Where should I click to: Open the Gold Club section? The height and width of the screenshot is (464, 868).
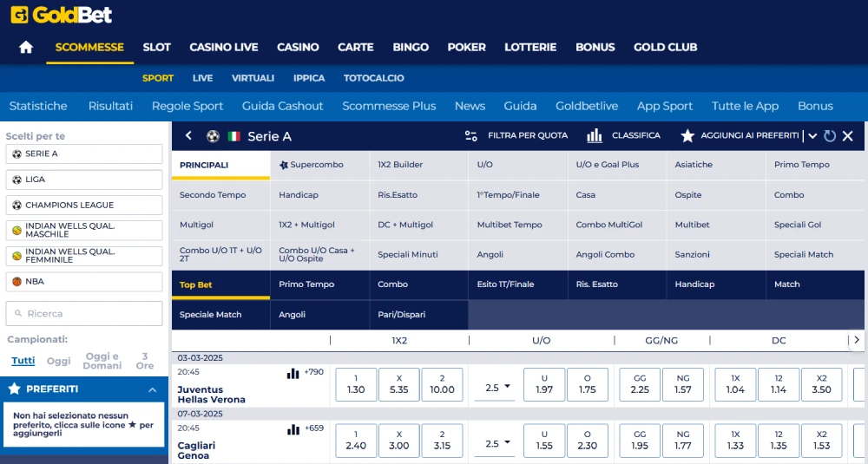[666, 48]
